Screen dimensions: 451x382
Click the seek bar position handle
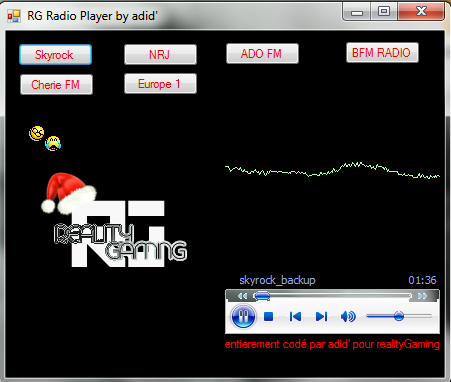[262, 296]
